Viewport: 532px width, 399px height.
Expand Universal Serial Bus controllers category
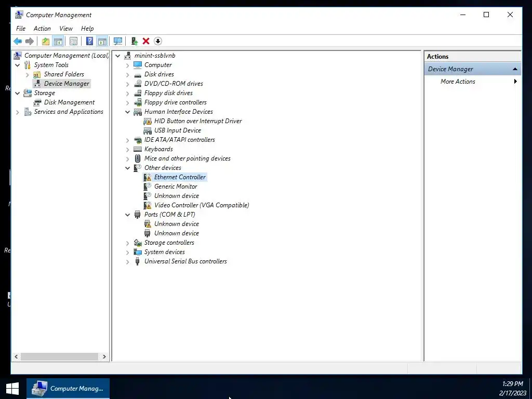coord(128,262)
